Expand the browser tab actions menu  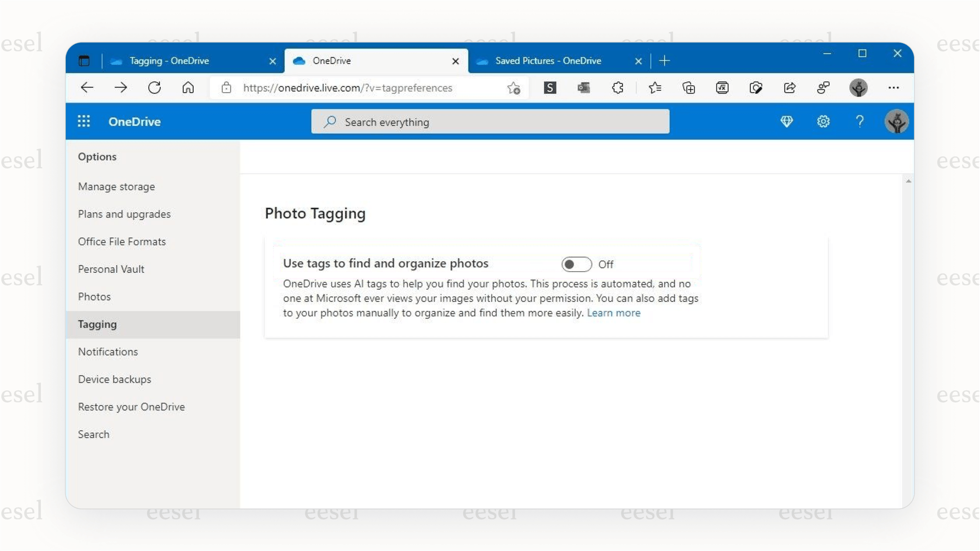pos(85,60)
